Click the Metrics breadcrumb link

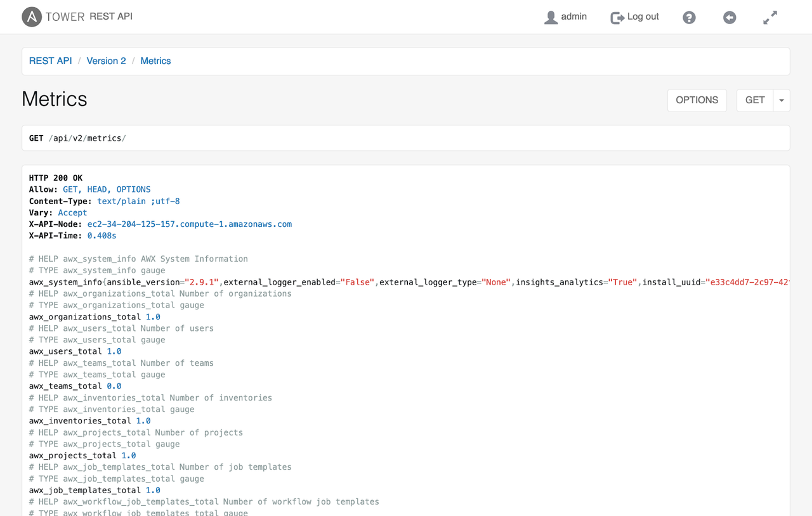point(155,61)
